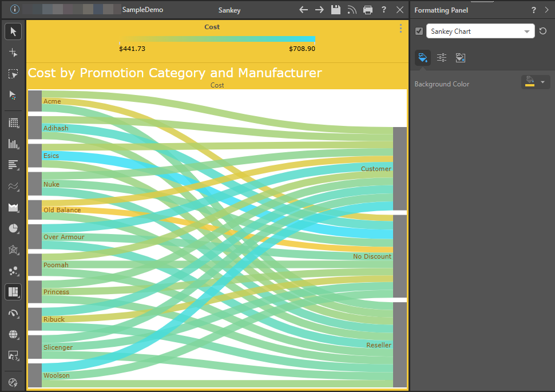Pick the color-point cursor tool
555x392 pixels.
tap(13, 95)
